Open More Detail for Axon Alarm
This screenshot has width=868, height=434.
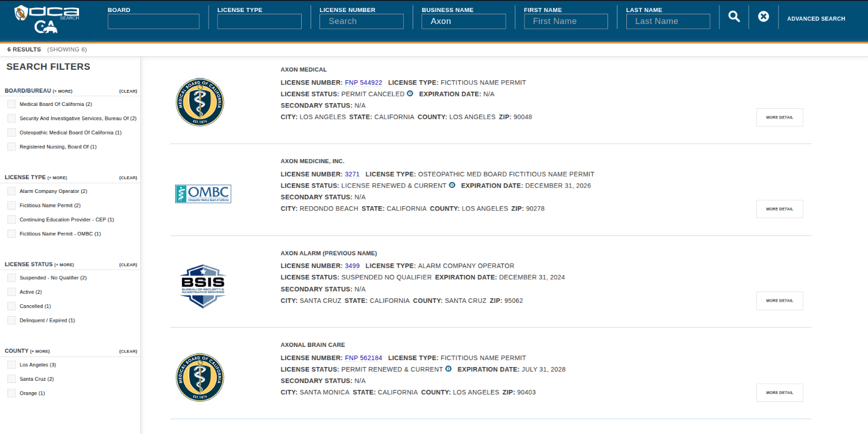click(x=780, y=301)
